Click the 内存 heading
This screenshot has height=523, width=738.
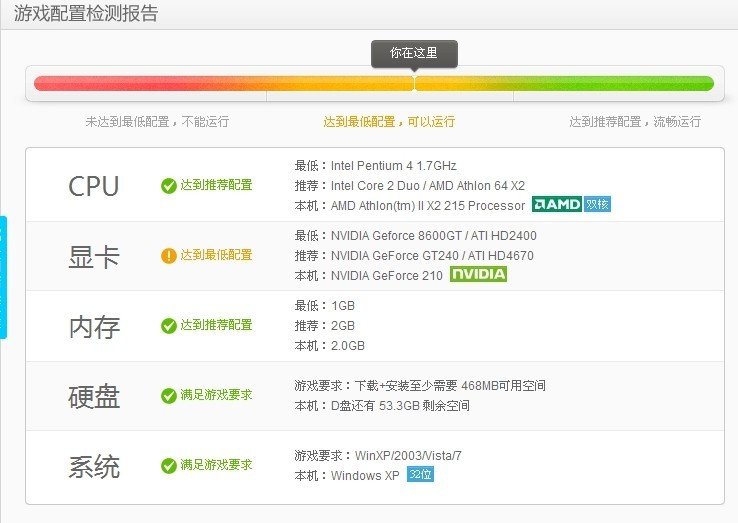coord(94,327)
